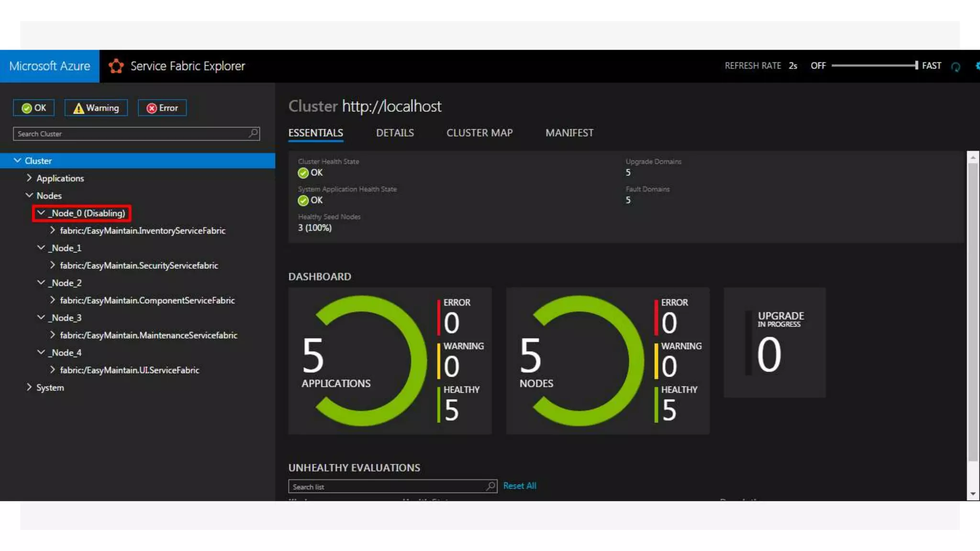Click the Microsoft Azure logo

(50, 66)
